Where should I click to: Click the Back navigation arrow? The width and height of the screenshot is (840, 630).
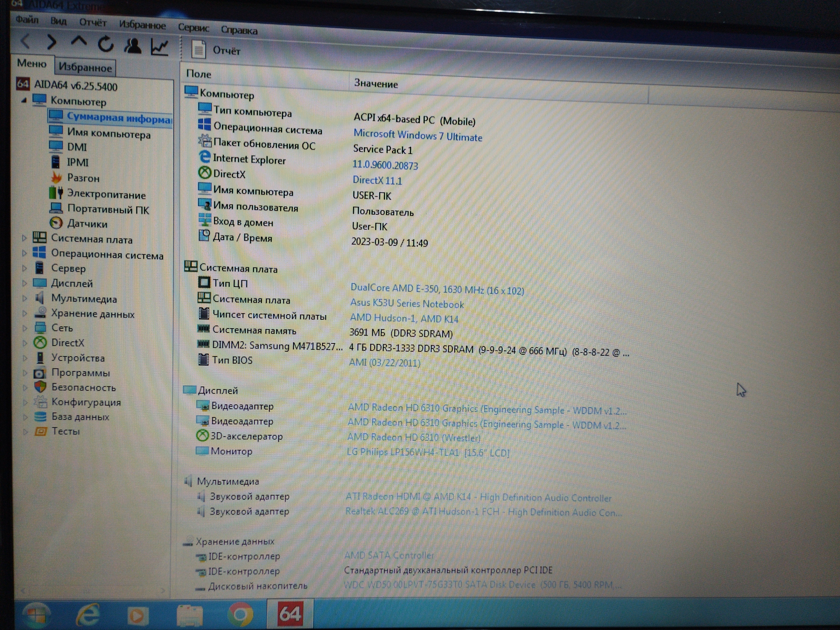[x=26, y=42]
